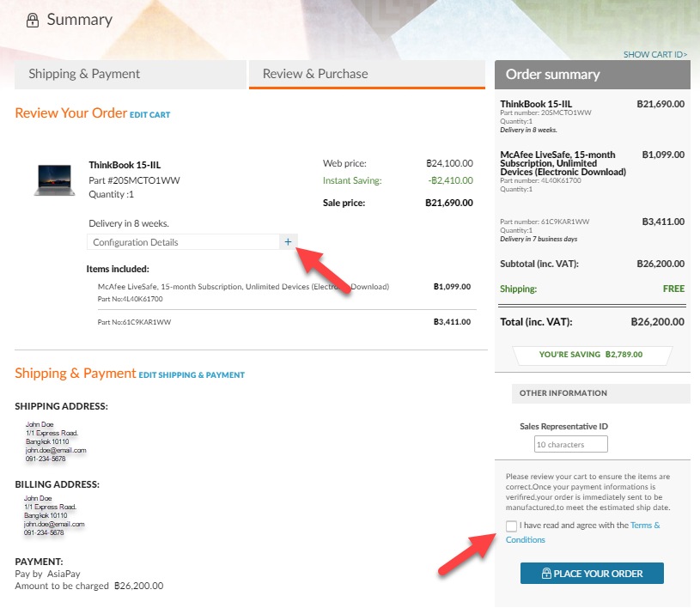The width and height of the screenshot is (700, 608).
Task: Click ThinkBook 15-IIL name in order summary
Action: point(536,104)
